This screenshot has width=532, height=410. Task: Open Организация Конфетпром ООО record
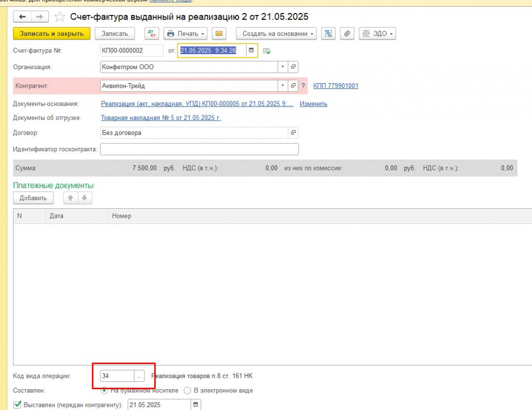293,67
